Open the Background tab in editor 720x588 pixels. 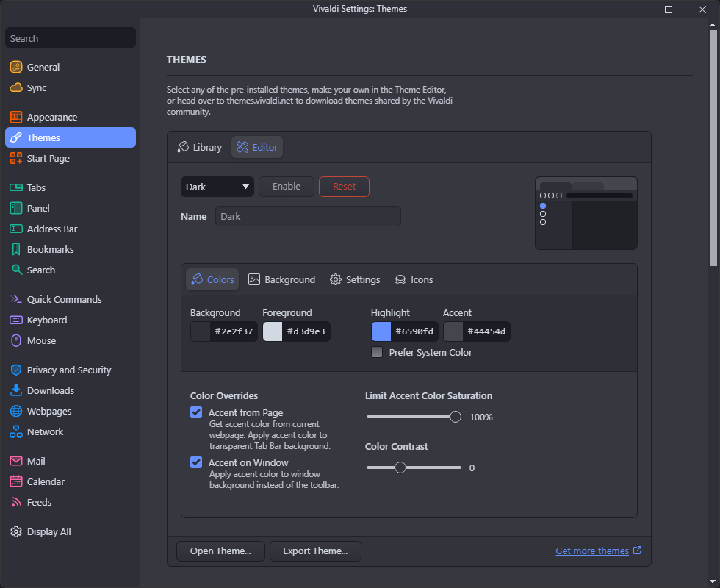pos(281,279)
